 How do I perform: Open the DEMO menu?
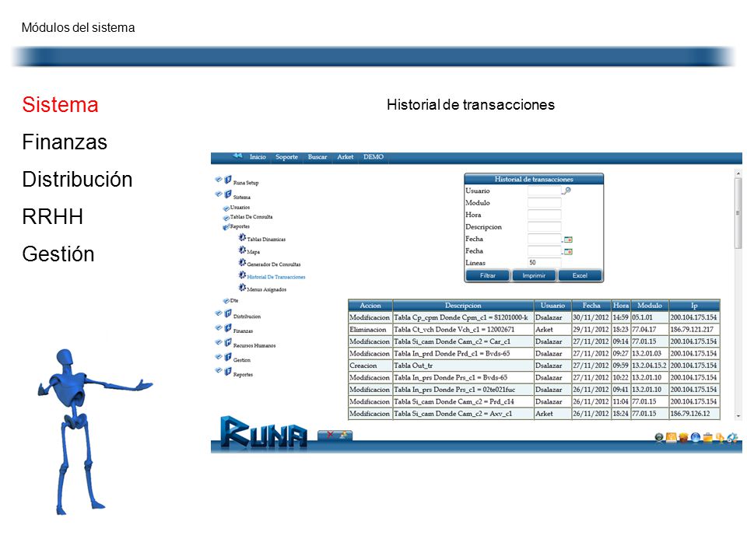pyautogui.click(x=373, y=156)
